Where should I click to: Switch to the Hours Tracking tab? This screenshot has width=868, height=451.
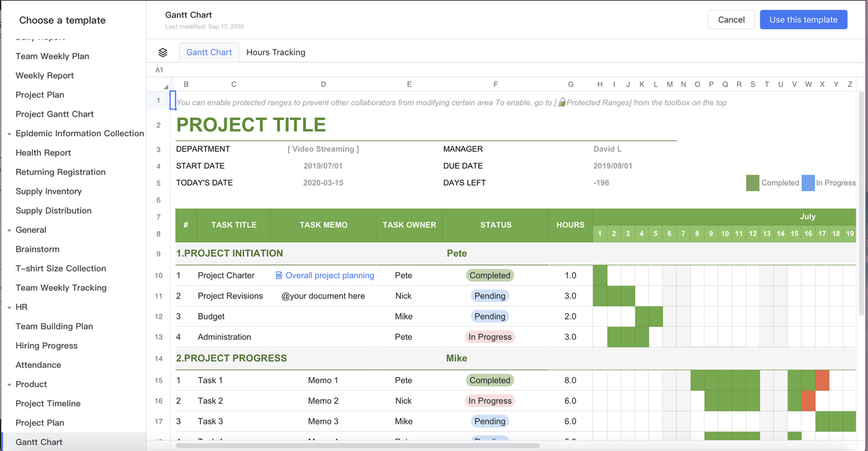[x=275, y=52]
